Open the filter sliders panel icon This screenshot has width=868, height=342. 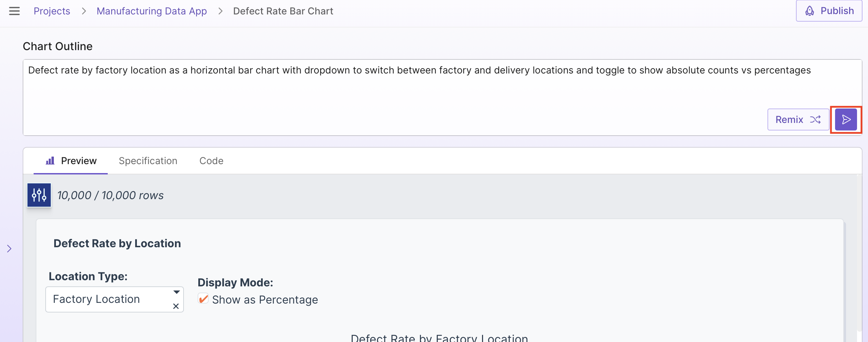(39, 195)
